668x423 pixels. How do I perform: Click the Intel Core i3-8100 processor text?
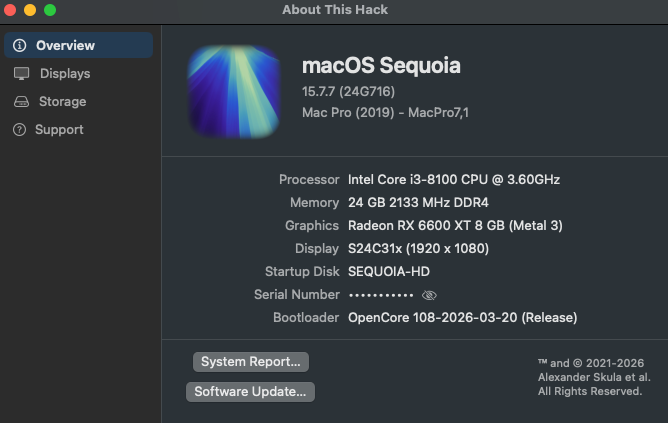coord(453,179)
